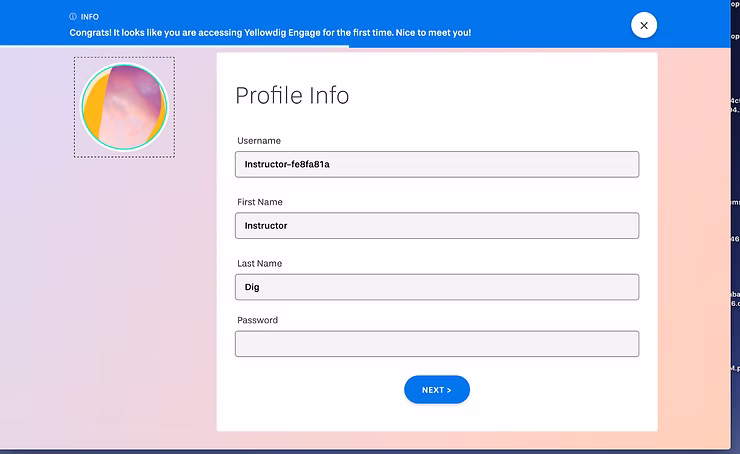Viewport: 740px width, 454px height.
Task: Click the Congrats welcome message text
Action: tap(270, 33)
